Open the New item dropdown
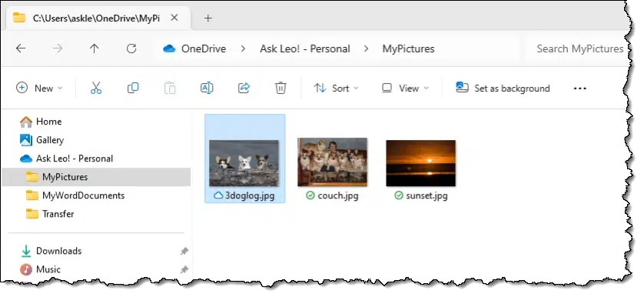This screenshot has width=644, height=297. [x=39, y=88]
